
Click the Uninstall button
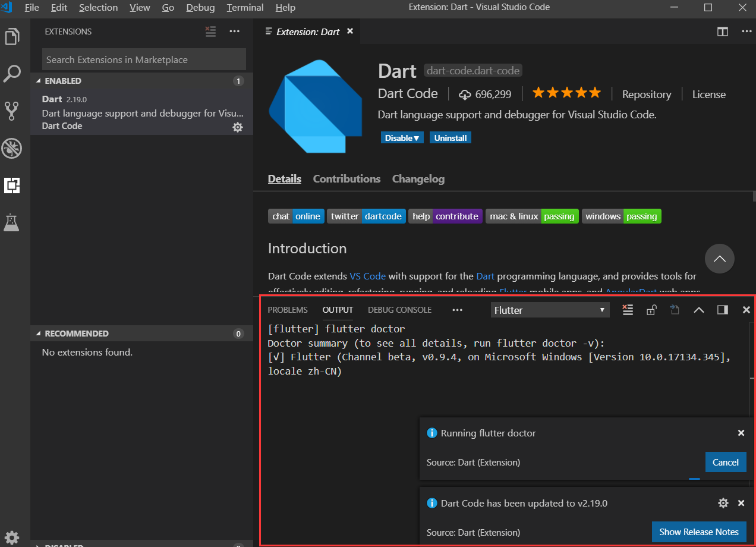(451, 138)
